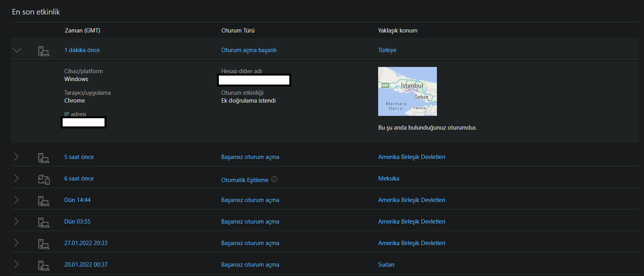Open the Türkiye location link

[387, 50]
